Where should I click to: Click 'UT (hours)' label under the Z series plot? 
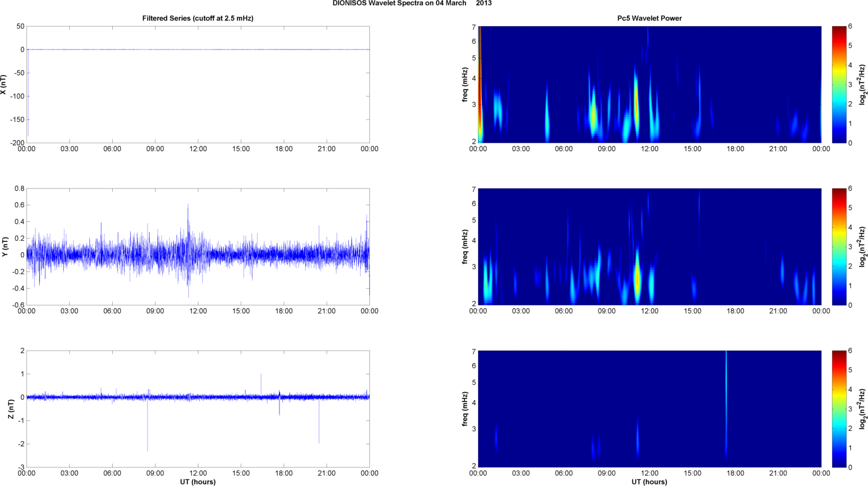coord(198,481)
